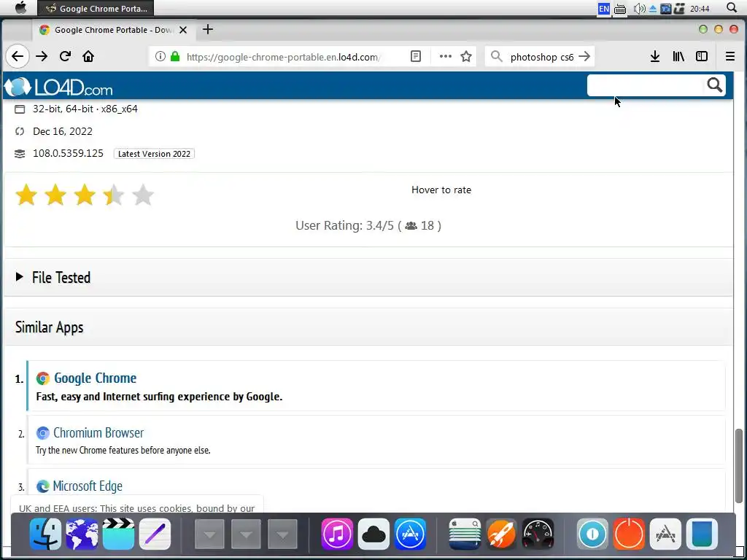Close the Google Chrome Portable tab

[x=183, y=30]
